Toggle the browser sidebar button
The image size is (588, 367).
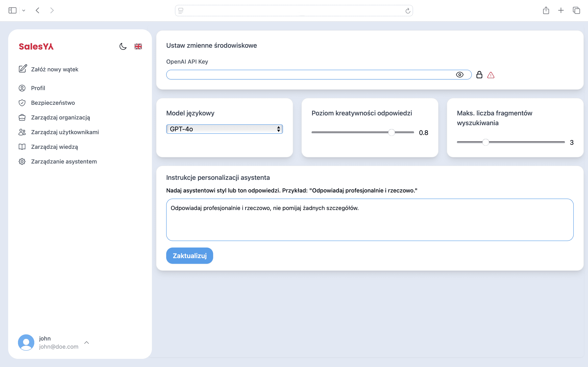pyautogui.click(x=12, y=10)
